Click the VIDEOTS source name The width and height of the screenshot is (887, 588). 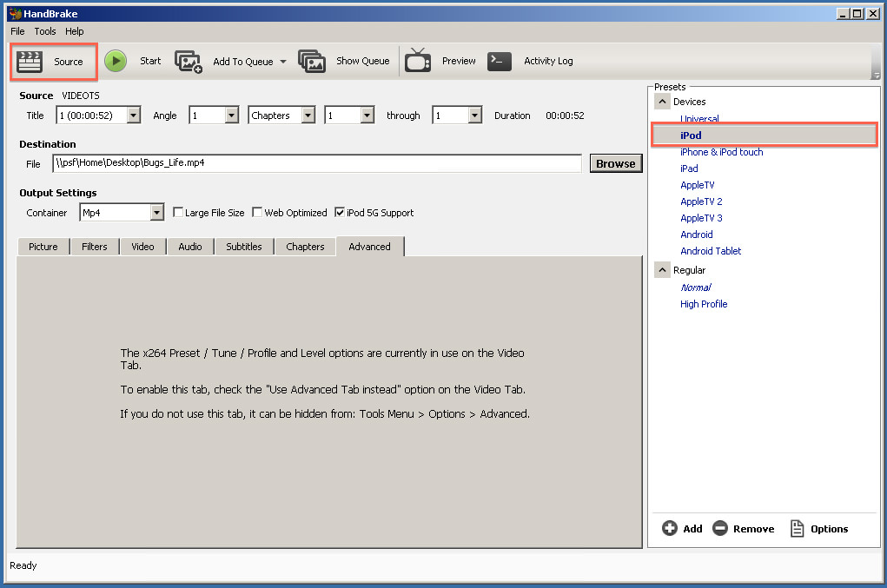pyautogui.click(x=81, y=96)
